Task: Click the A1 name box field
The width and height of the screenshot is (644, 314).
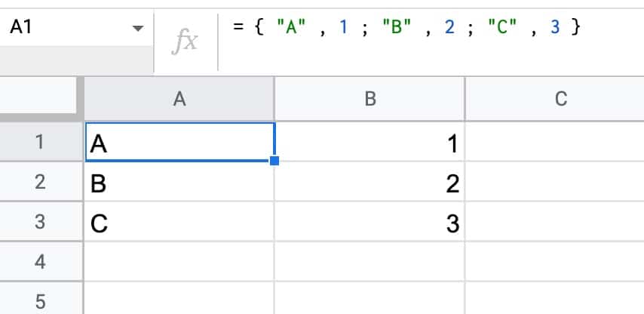Action: coord(76,27)
